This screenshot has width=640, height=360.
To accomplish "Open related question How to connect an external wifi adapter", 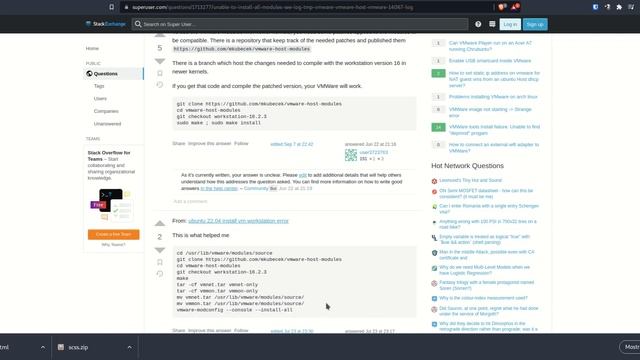I will 493,147.
